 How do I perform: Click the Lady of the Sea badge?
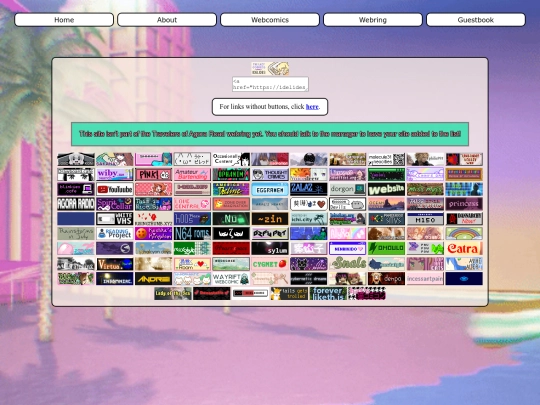tap(173, 293)
